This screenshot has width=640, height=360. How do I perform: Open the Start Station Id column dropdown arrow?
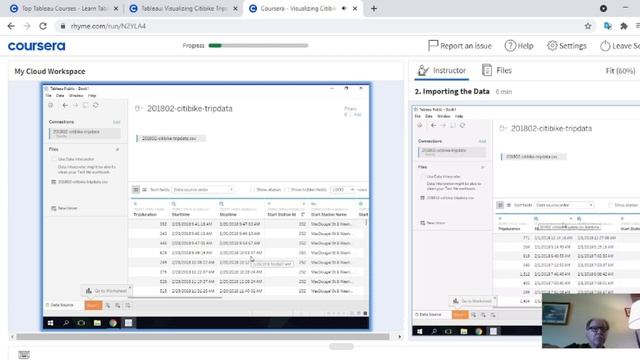pos(303,204)
